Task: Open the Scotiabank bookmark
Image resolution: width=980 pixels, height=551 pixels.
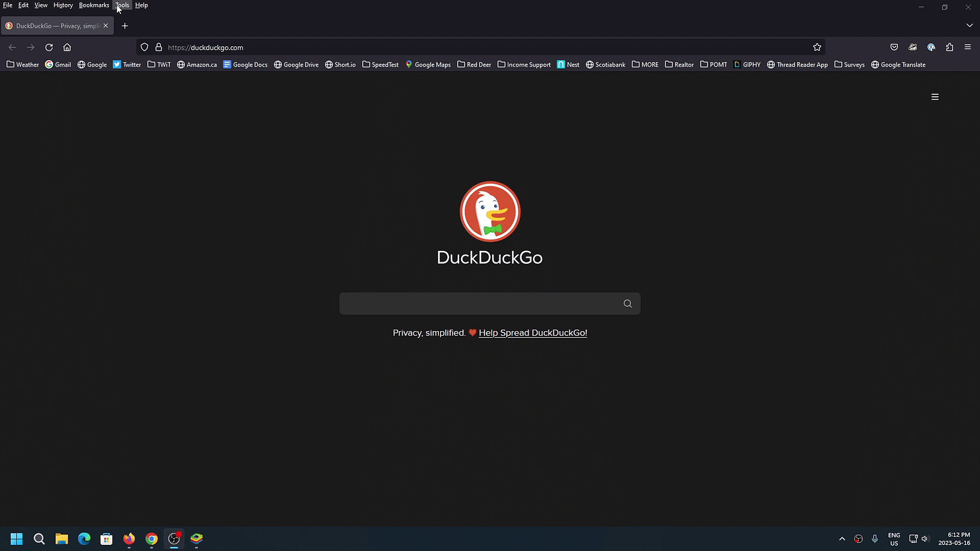Action: [606, 65]
